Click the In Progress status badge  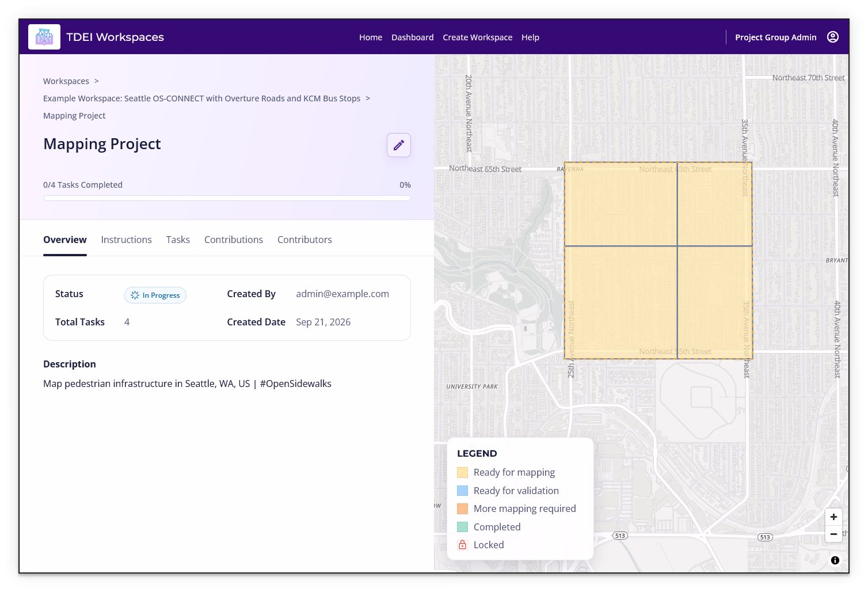155,295
